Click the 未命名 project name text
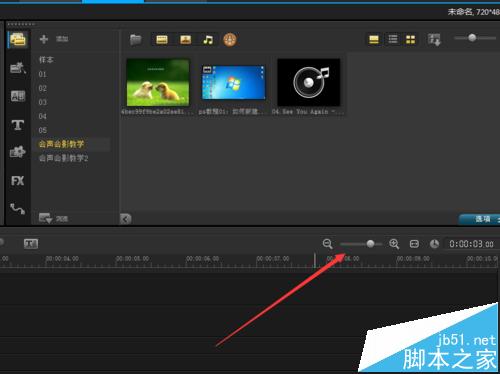Image resolution: width=500 pixels, height=374 pixels. point(461,12)
